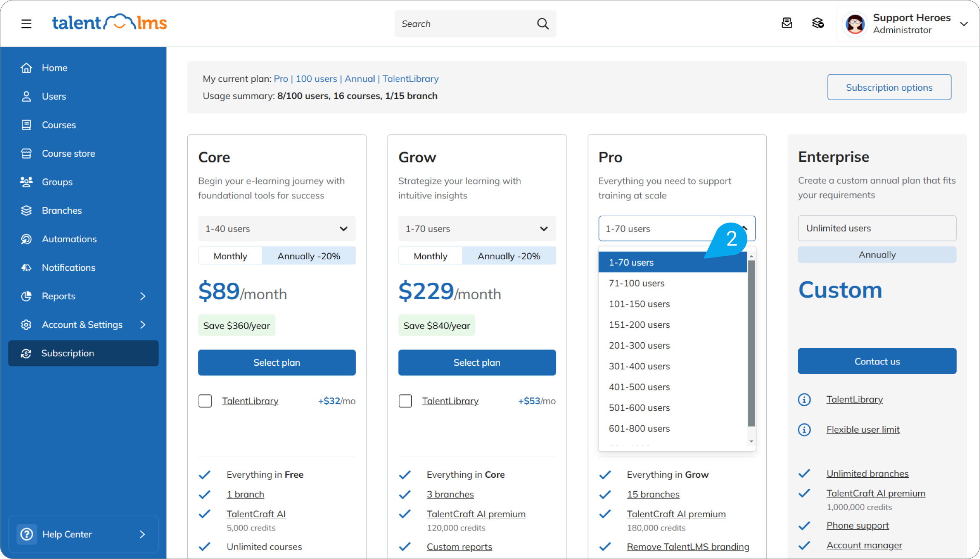The width and height of the screenshot is (980, 559).
Task: Click the Subscription options button
Action: click(889, 87)
